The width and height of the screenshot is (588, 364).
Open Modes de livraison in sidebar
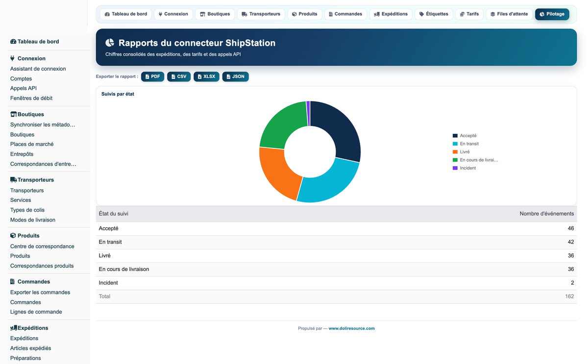tap(33, 220)
